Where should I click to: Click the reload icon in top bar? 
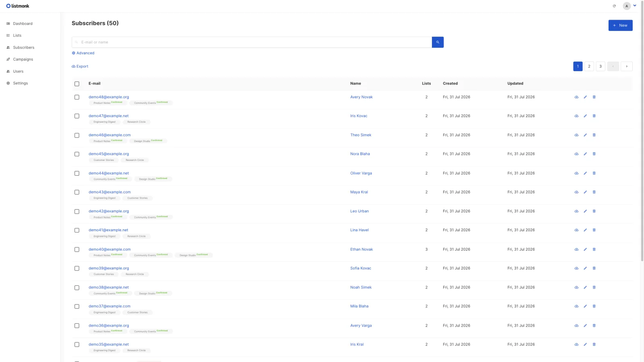pyautogui.click(x=614, y=6)
